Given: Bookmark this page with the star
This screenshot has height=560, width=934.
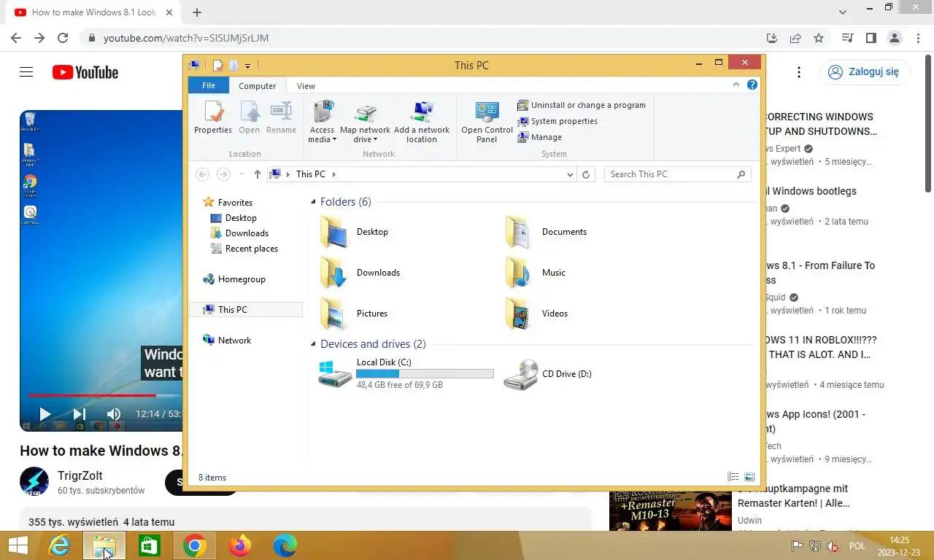Looking at the screenshot, I should click(819, 38).
